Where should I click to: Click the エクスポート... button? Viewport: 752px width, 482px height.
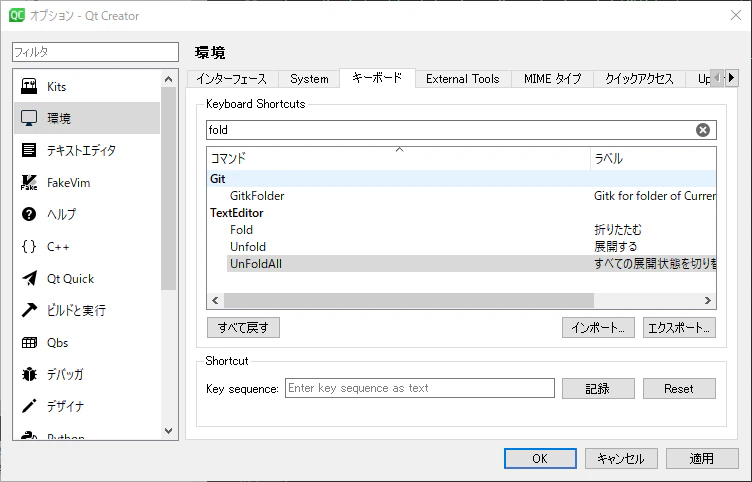pos(679,328)
